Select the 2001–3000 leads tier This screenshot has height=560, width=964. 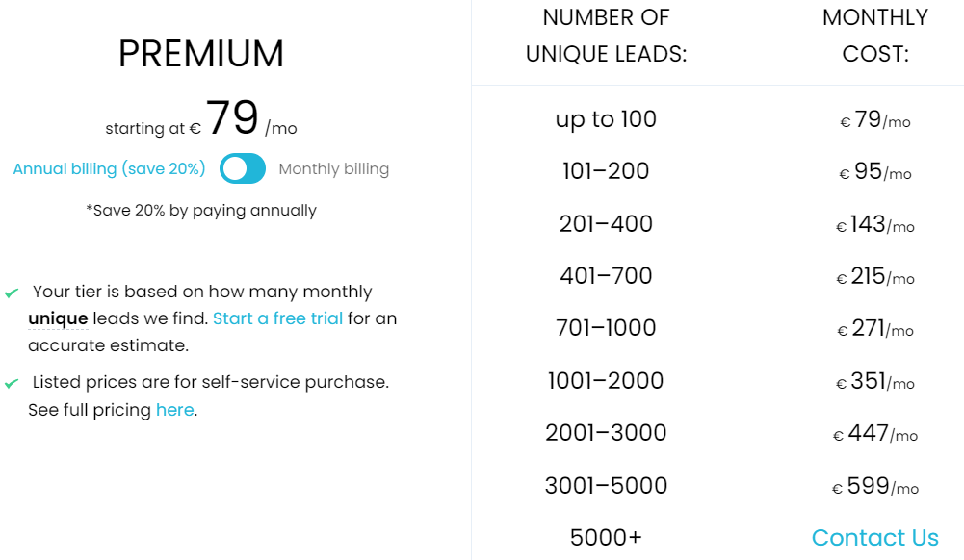click(x=606, y=433)
